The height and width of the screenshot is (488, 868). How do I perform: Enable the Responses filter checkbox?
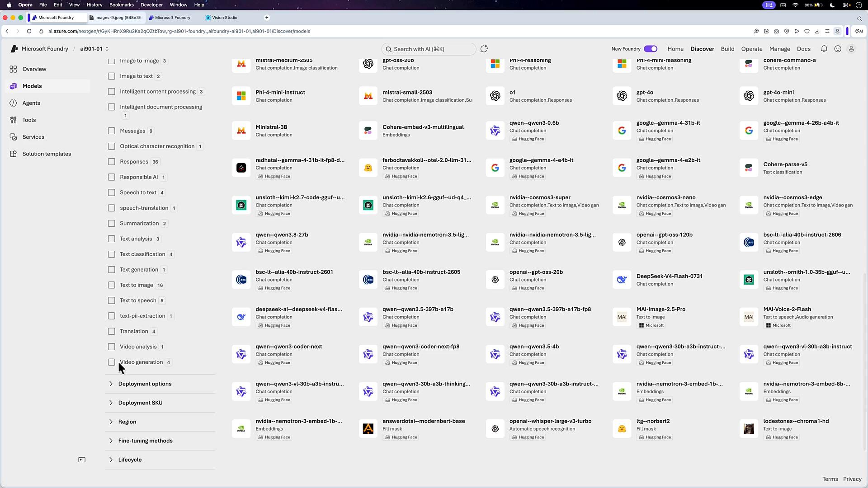[112, 162]
